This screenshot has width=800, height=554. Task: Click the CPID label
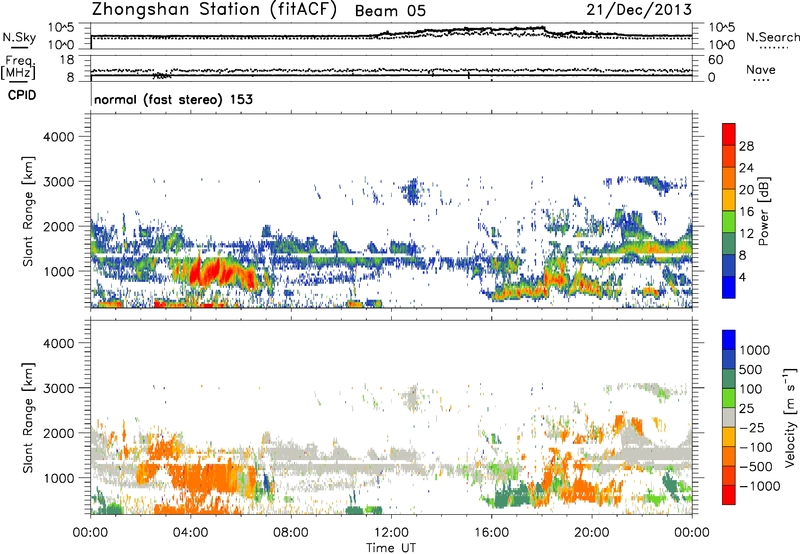point(22,95)
